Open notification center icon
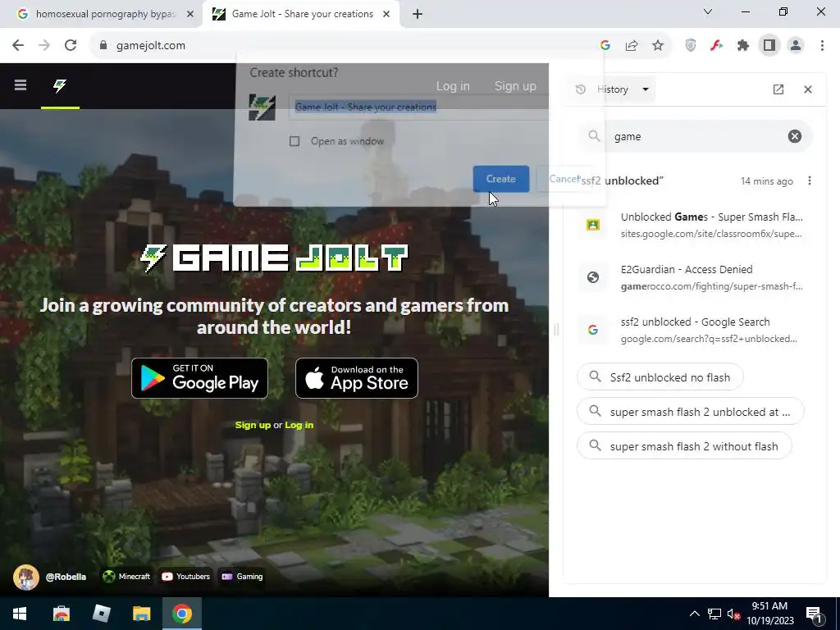This screenshot has width=840, height=630. (813, 614)
